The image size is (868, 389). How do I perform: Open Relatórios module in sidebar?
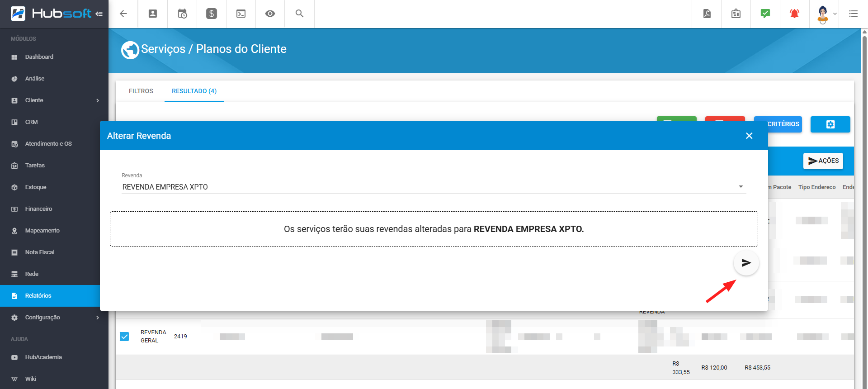click(50, 296)
